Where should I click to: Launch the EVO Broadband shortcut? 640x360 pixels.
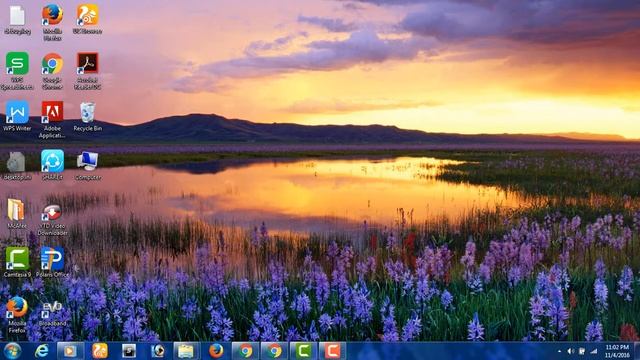(52, 313)
